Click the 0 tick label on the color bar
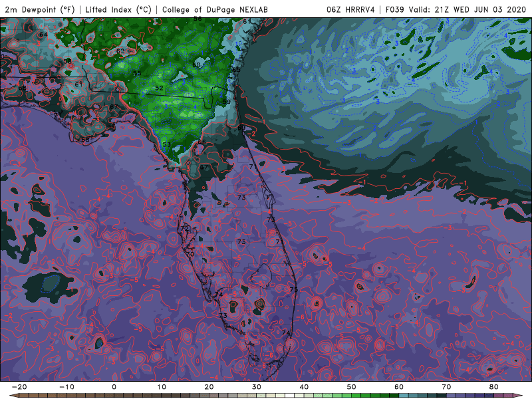The width and height of the screenshot is (532, 399). [x=114, y=387]
